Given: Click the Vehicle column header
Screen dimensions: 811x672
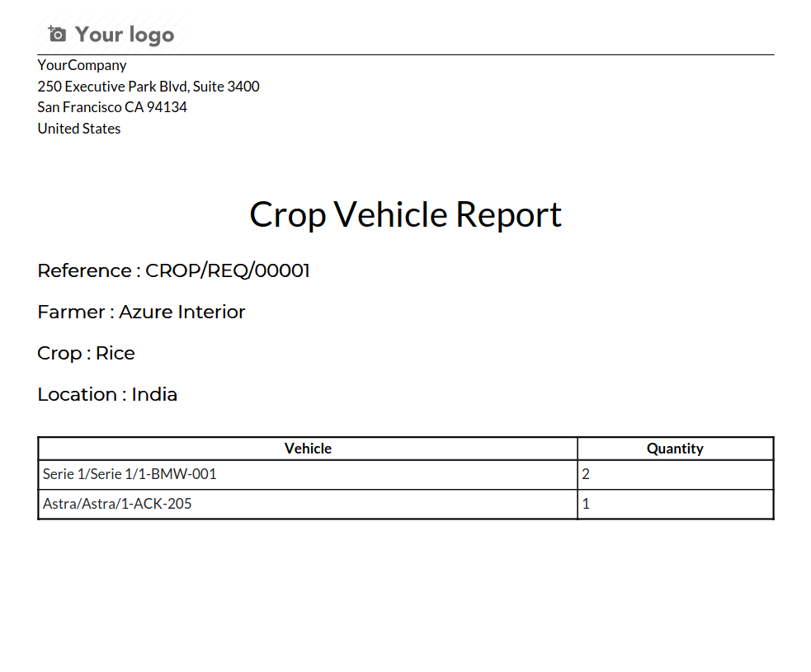Looking at the screenshot, I should pyautogui.click(x=308, y=449).
